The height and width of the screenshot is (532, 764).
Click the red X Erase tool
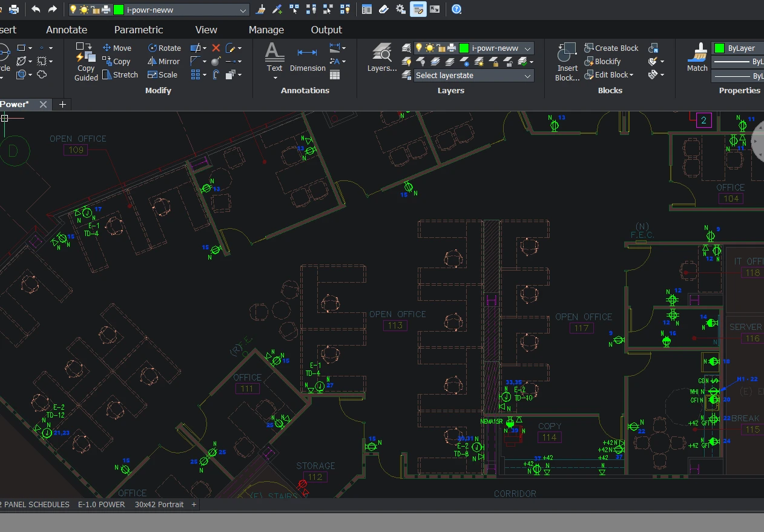tap(216, 48)
